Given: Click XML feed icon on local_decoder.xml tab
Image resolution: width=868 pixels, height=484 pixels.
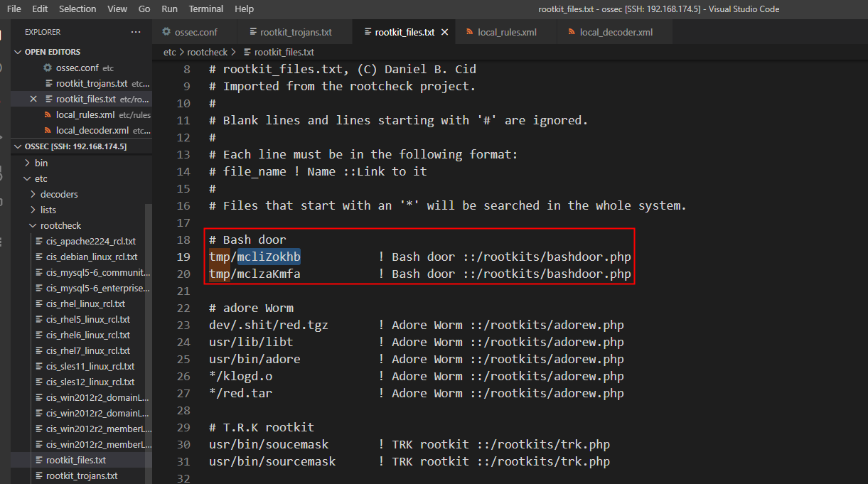Looking at the screenshot, I should 572,32.
